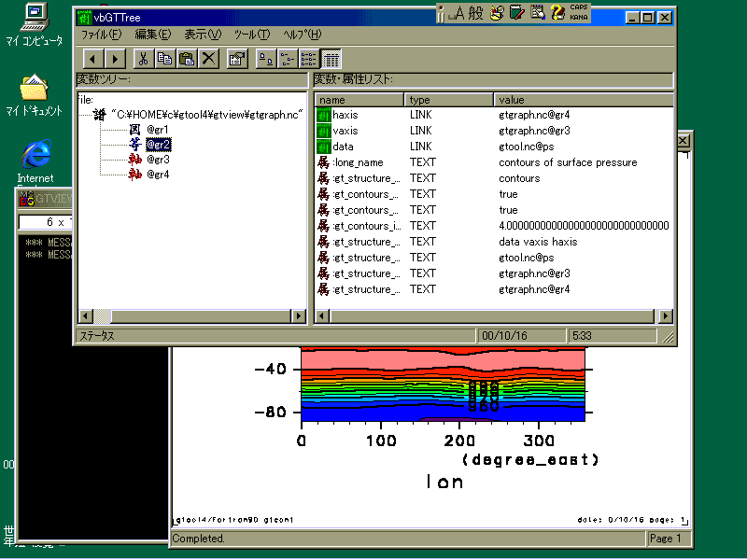
Task: Open Properties via toolbar icon
Action: (x=237, y=59)
